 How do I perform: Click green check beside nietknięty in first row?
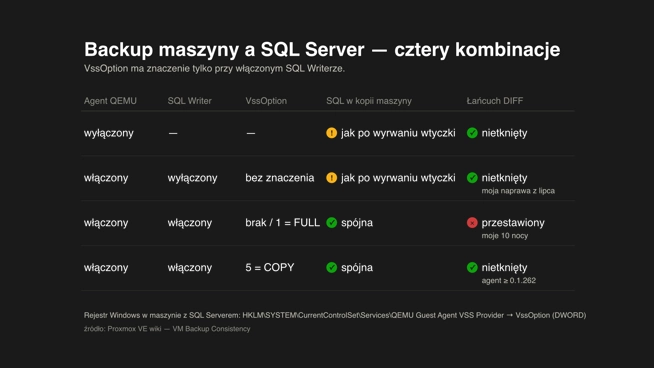[472, 133]
